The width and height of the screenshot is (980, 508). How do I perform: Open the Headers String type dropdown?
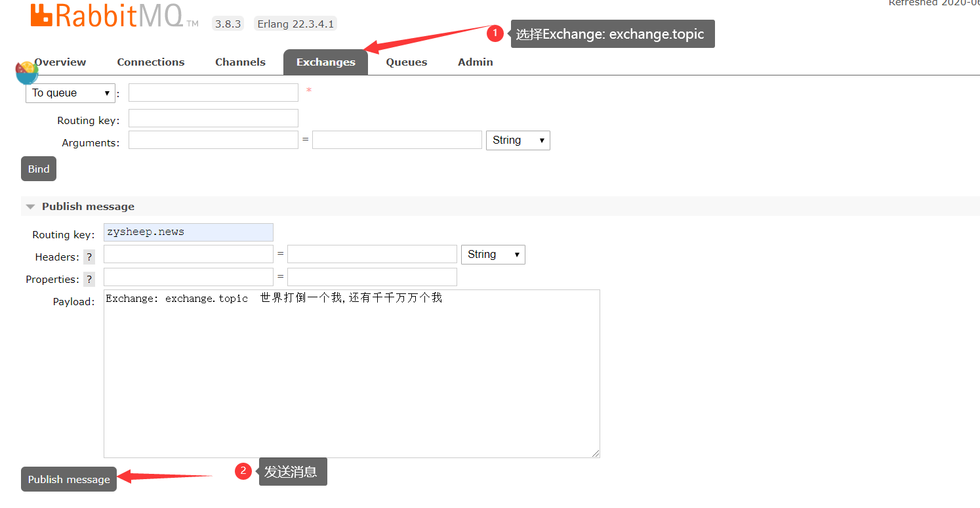click(493, 255)
